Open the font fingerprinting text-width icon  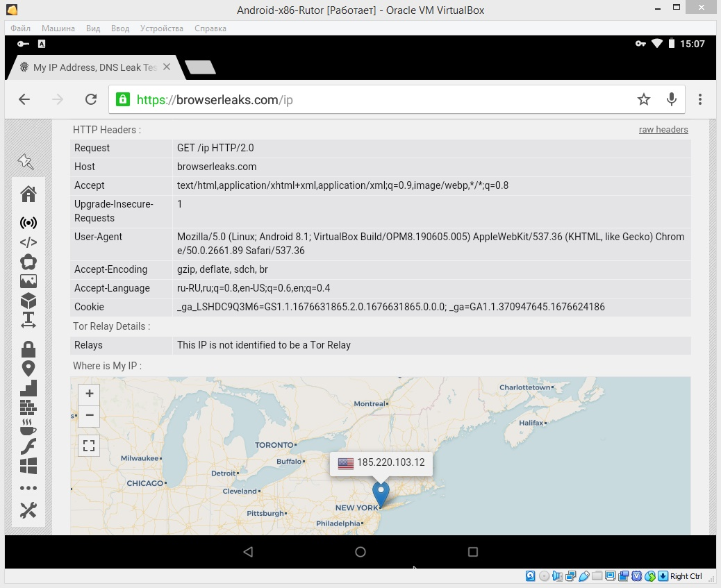tap(28, 320)
